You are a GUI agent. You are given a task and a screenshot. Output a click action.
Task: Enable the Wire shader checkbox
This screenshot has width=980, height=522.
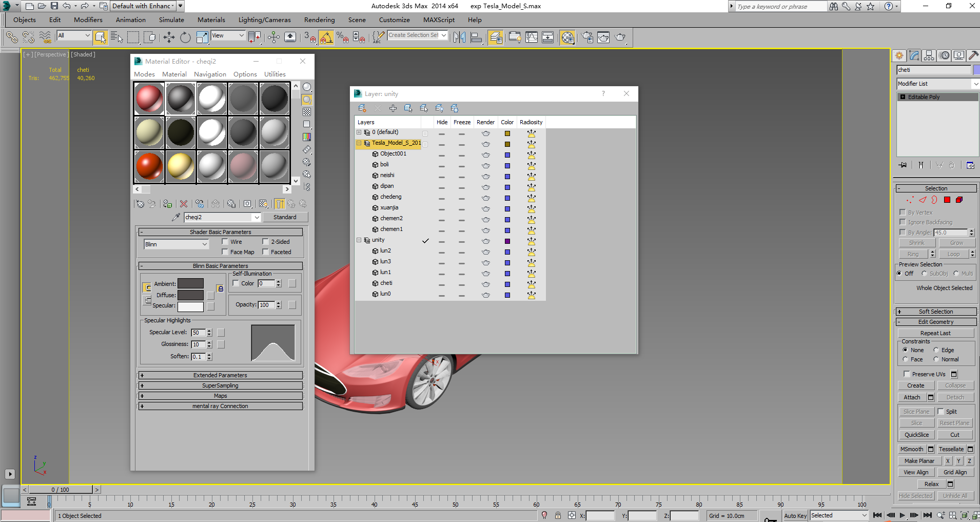225,242
